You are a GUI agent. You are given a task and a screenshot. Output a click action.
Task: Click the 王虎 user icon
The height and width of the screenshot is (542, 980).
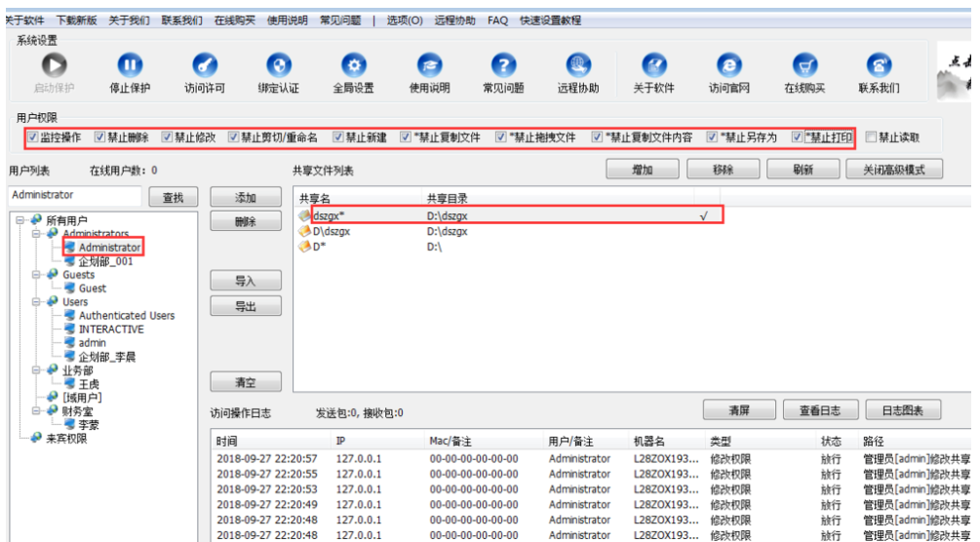pos(70,384)
